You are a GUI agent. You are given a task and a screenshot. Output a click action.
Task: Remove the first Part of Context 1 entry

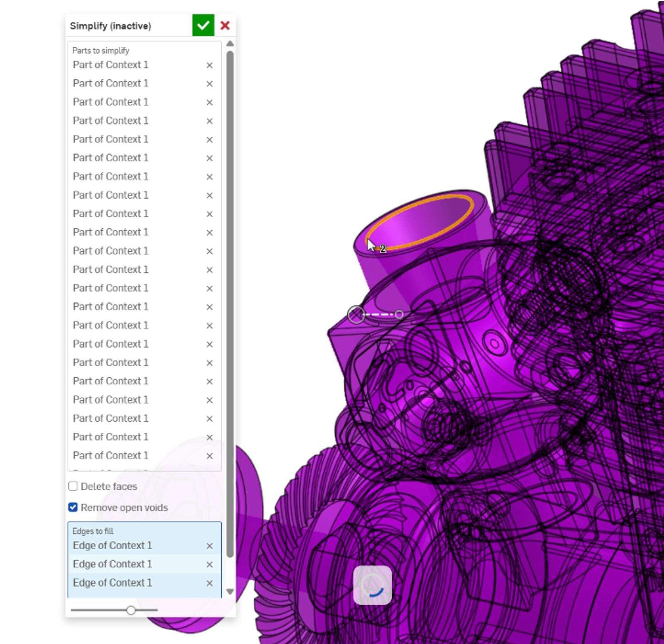(210, 65)
